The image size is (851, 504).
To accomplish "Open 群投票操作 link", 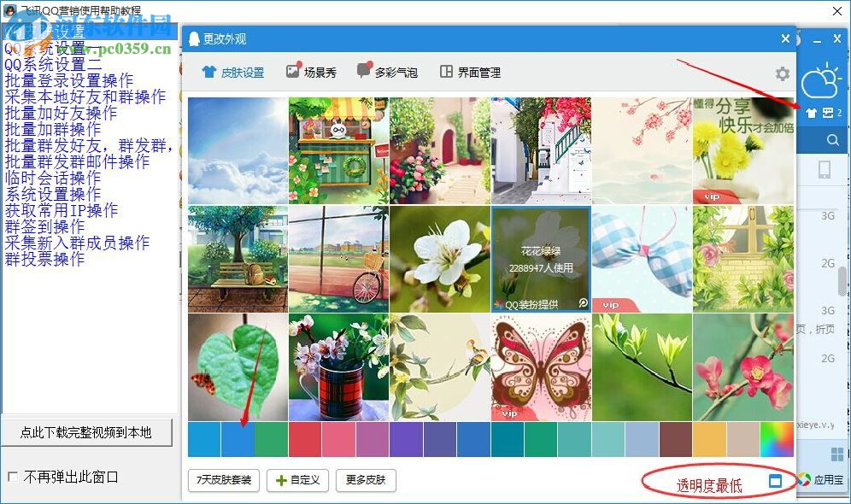I will (44, 260).
